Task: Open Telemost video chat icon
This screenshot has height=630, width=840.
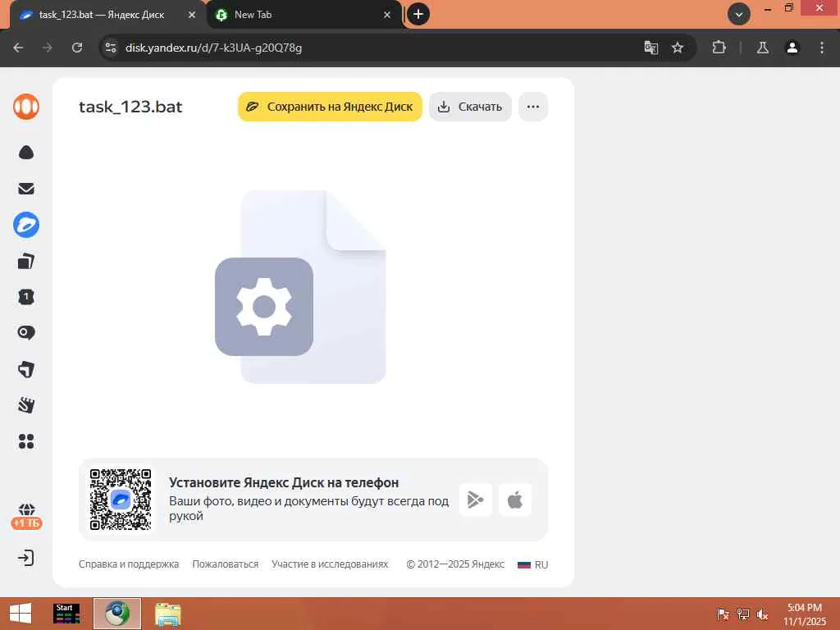Action: [x=26, y=333]
